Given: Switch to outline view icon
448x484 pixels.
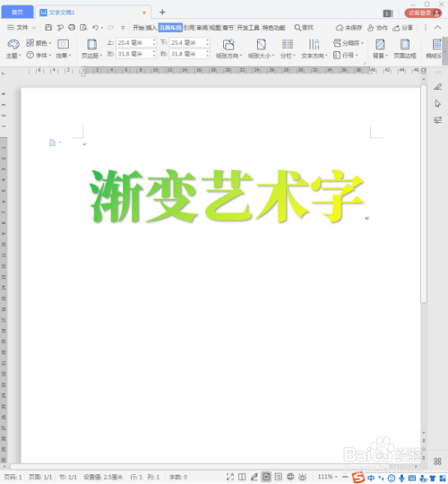Looking at the screenshot, I should 279,477.
